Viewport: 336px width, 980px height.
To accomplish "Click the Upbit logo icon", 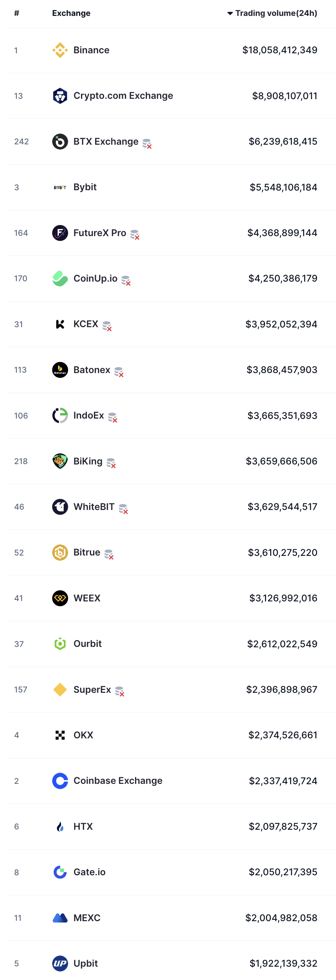I will coord(60,963).
